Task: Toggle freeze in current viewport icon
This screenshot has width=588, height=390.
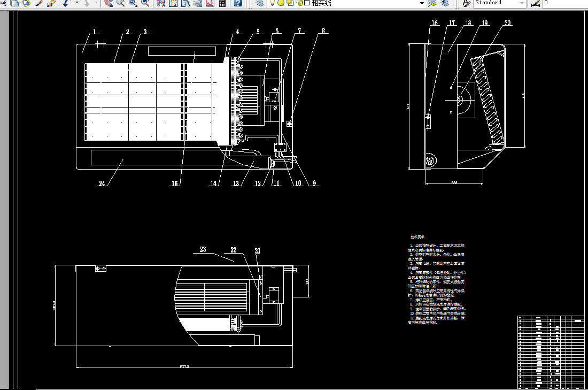Action: coord(290,3)
